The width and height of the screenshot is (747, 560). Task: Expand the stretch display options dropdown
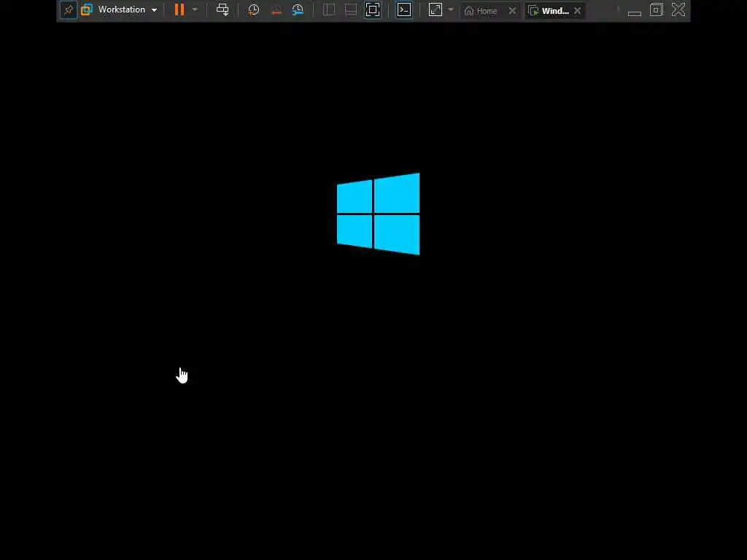[451, 9]
